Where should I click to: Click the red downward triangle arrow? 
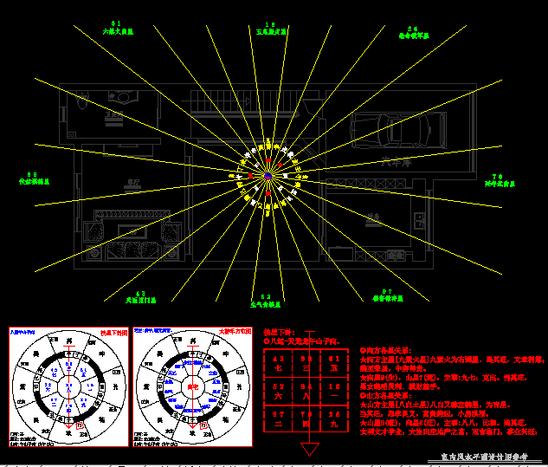coord(310,449)
